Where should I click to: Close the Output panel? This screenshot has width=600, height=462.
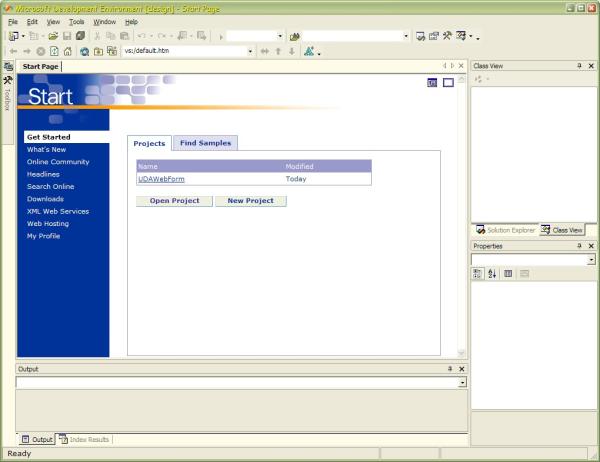coord(462,369)
